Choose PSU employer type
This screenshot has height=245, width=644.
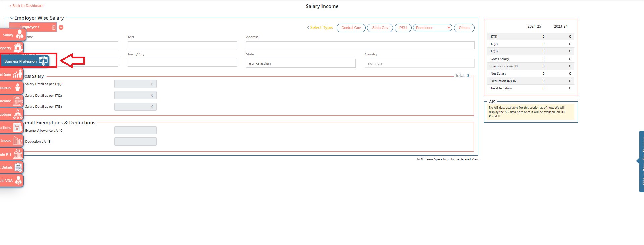pos(403,28)
